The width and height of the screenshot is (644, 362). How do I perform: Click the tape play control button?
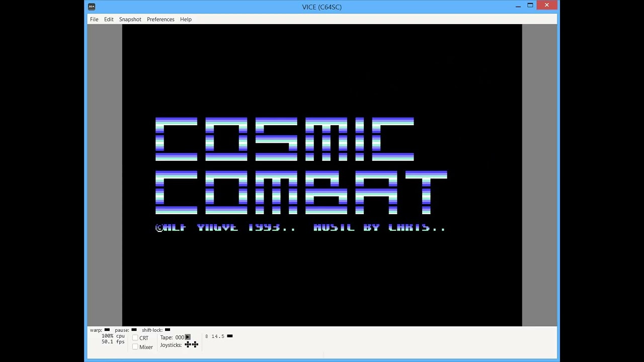(x=188, y=337)
